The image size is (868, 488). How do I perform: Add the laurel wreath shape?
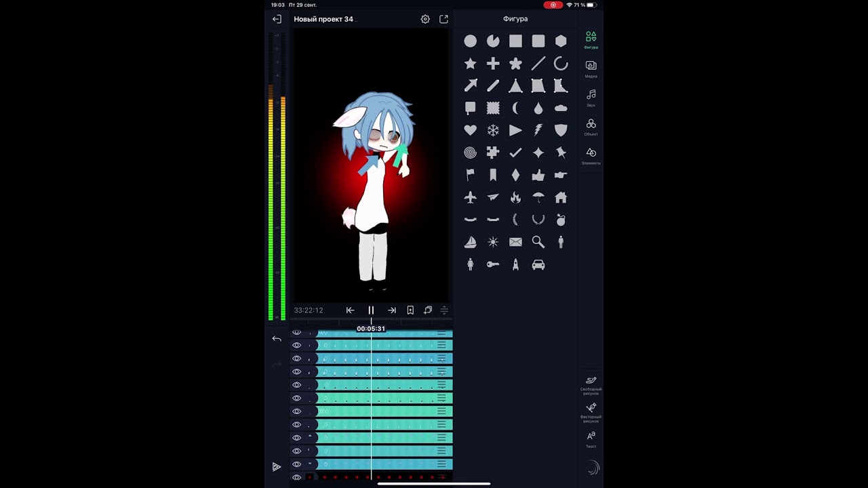538,220
